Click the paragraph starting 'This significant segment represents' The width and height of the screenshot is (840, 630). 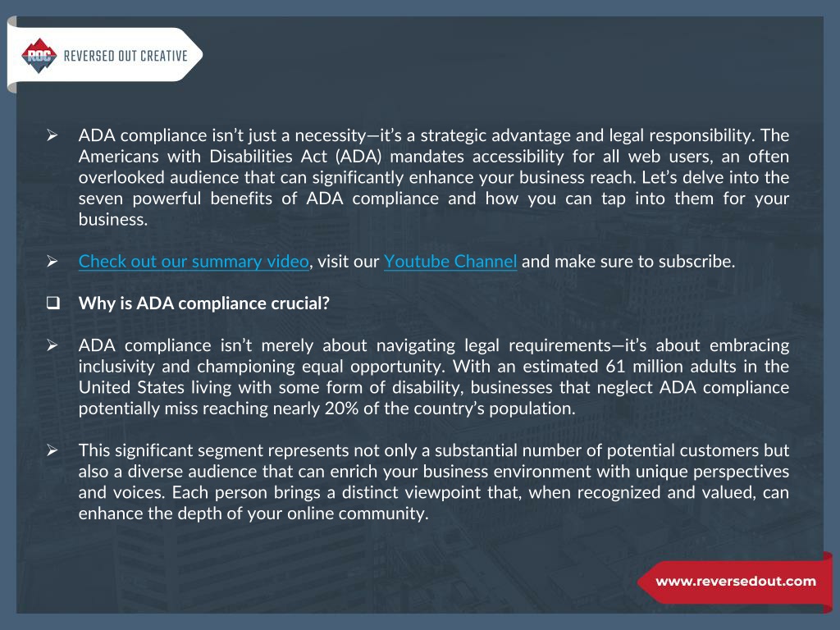click(x=433, y=482)
